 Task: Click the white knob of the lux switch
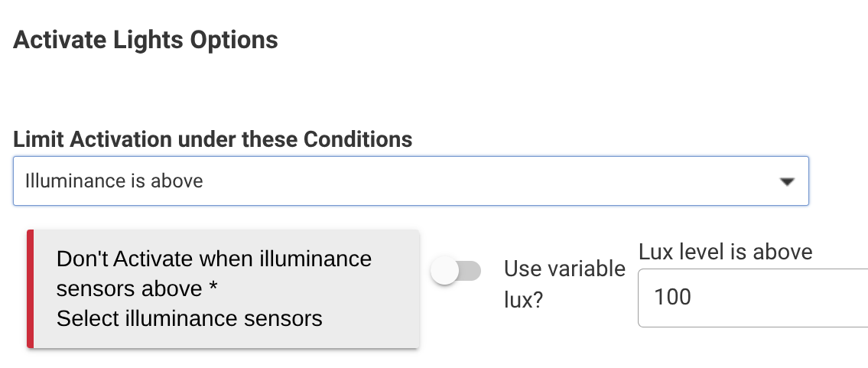pyautogui.click(x=444, y=271)
